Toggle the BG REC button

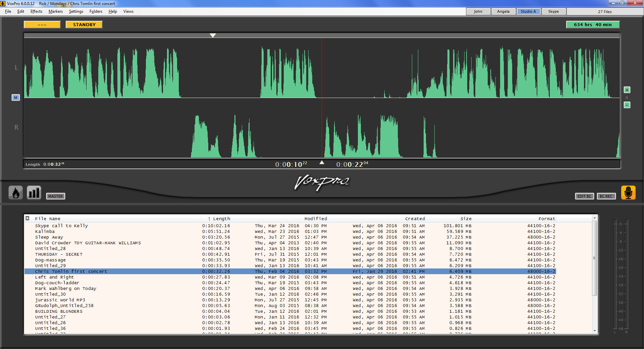(x=606, y=196)
